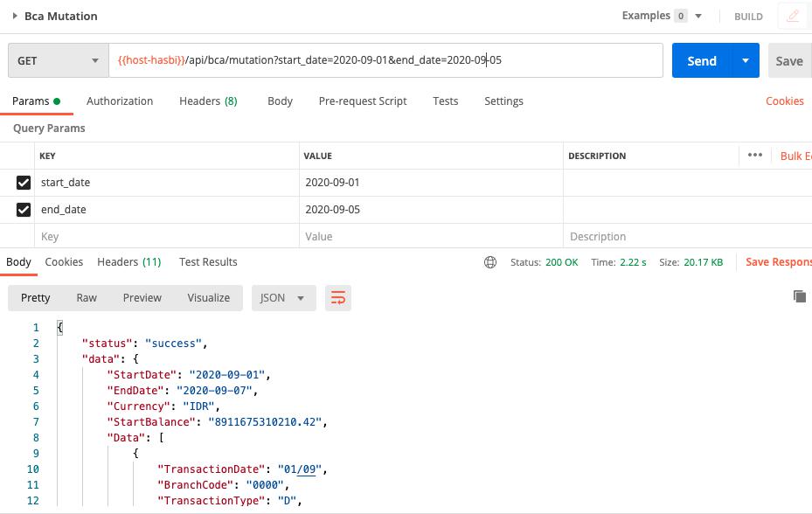Click the start_date key cell

(167, 183)
